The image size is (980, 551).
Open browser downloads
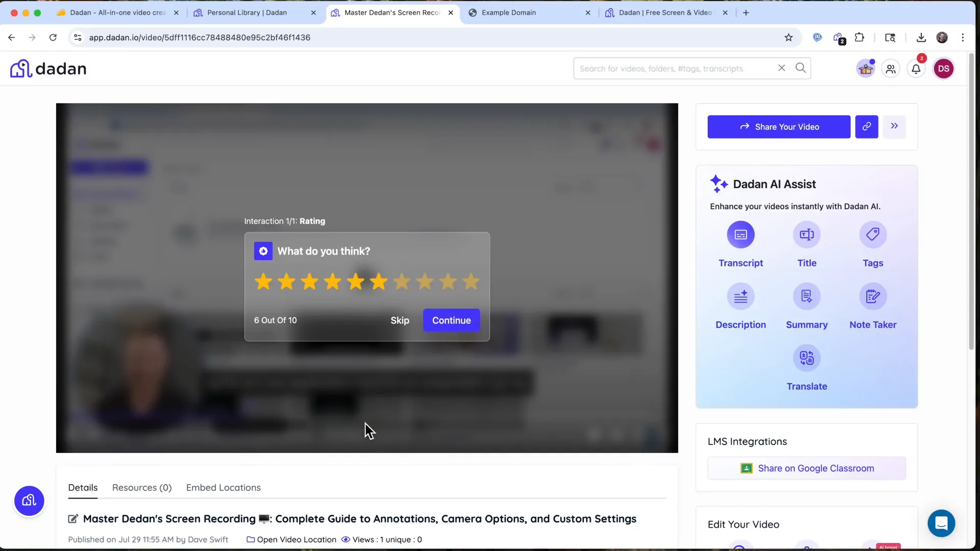tap(921, 37)
